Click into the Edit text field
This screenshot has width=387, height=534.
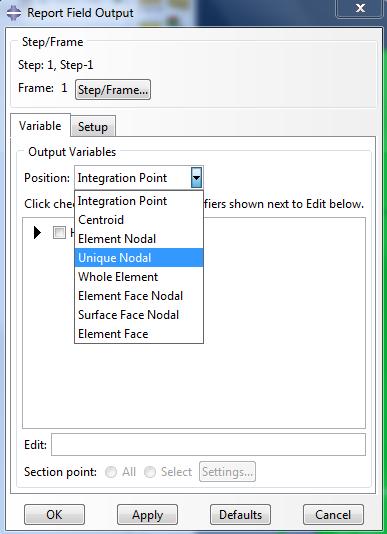tap(208, 444)
